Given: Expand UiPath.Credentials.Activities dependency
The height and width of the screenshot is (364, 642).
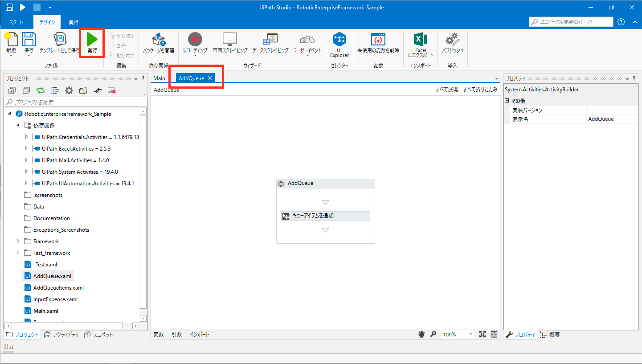Looking at the screenshot, I should coord(26,137).
